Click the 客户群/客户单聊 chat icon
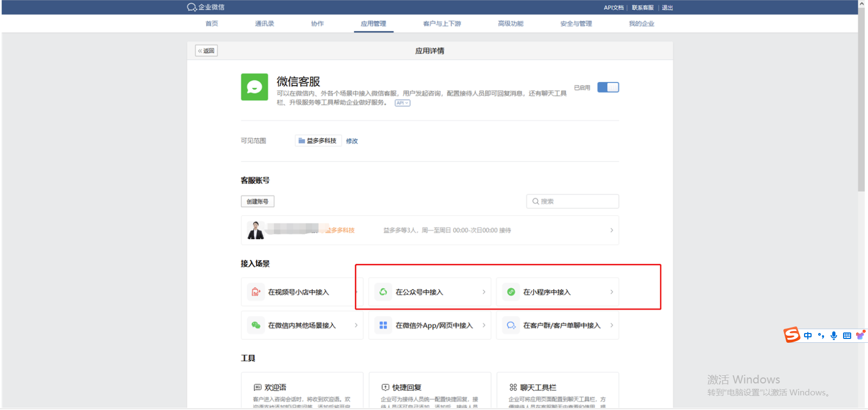 click(511, 325)
